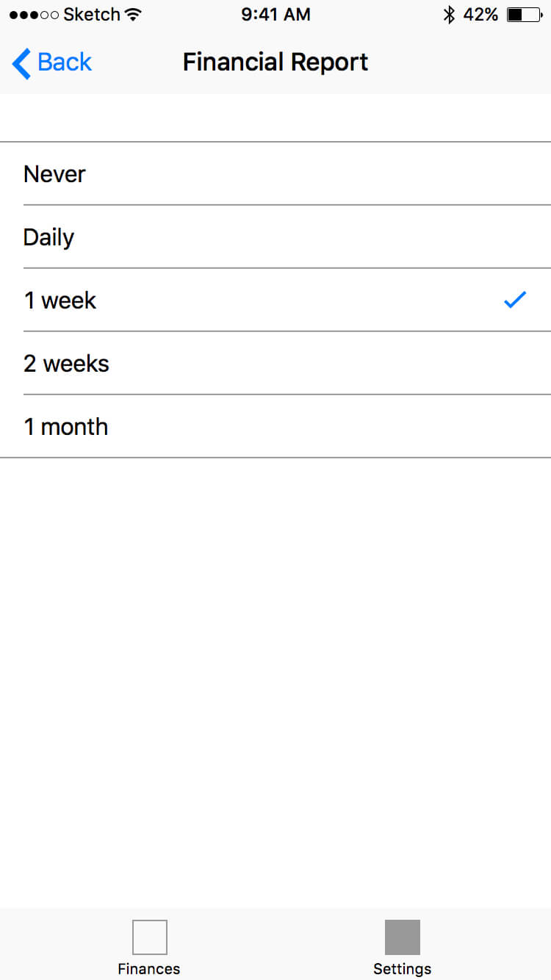Tap the blue Back chevron arrow
Screen dimensions: 551x980
click(21, 63)
